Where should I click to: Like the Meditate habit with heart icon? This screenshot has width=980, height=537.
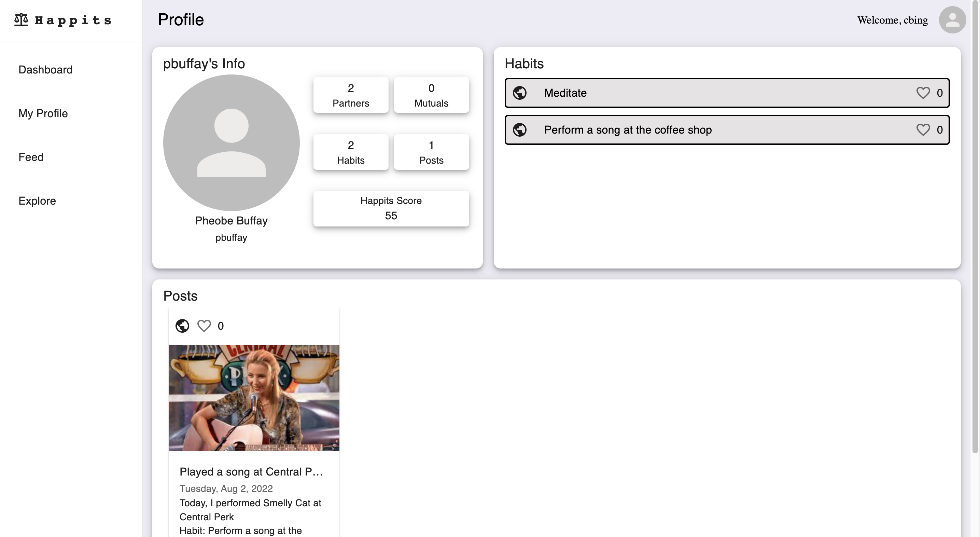(x=923, y=93)
